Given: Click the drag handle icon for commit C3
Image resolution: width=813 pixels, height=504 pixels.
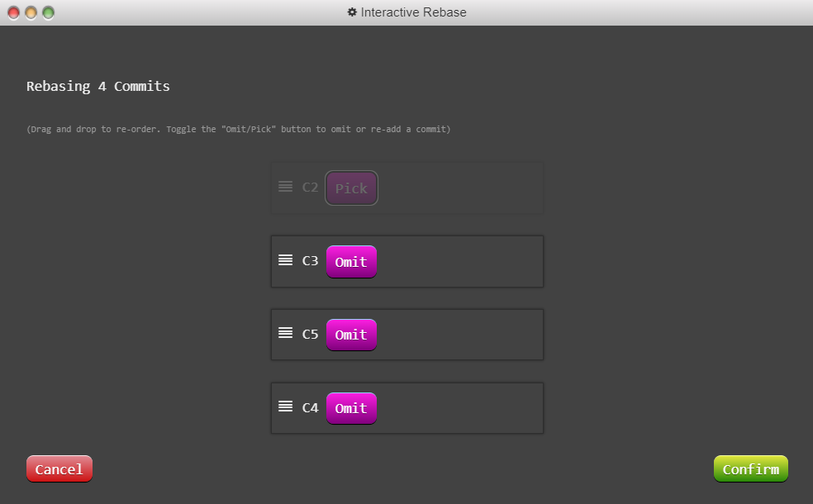Looking at the screenshot, I should click(285, 259).
